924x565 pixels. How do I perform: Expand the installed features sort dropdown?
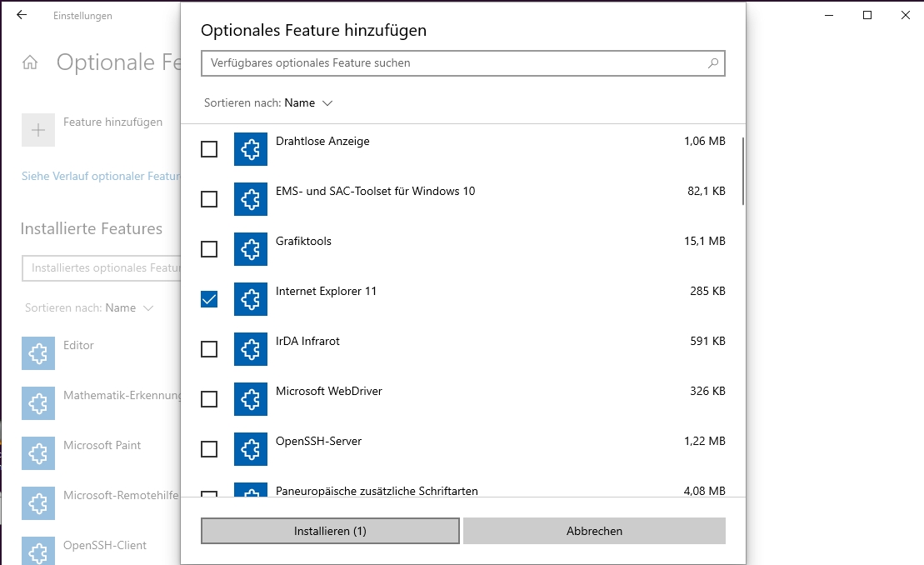point(128,308)
